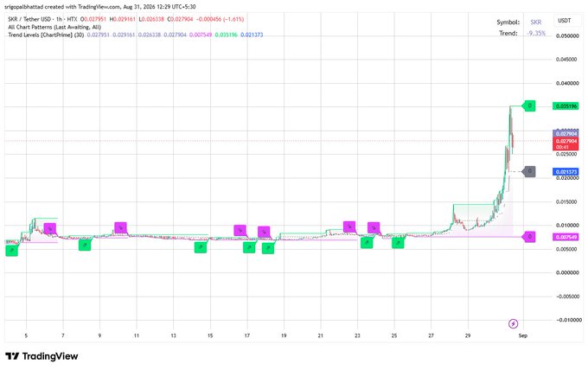Click the 0.015000 price axis label
This screenshot has height=370, width=588.
(x=567, y=201)
